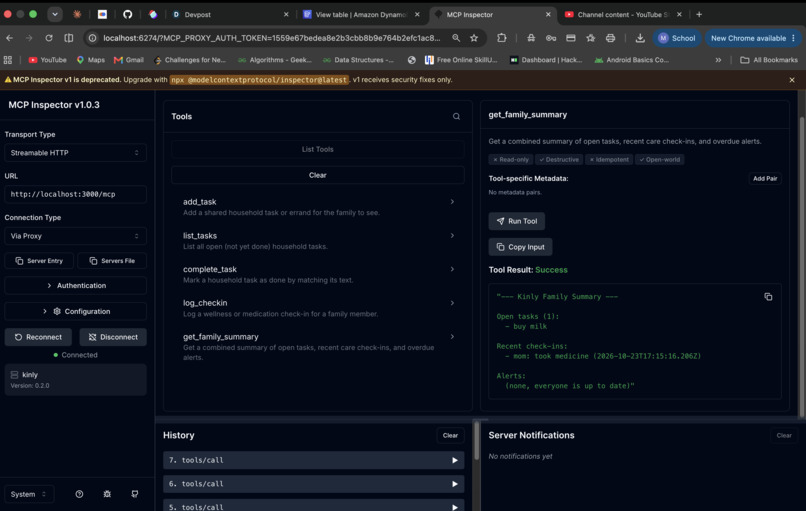Image resolution: width=806 pixels, height=511 pixels.
Task: Click the Idempotent annotation badge
Action: coord(609,160)
